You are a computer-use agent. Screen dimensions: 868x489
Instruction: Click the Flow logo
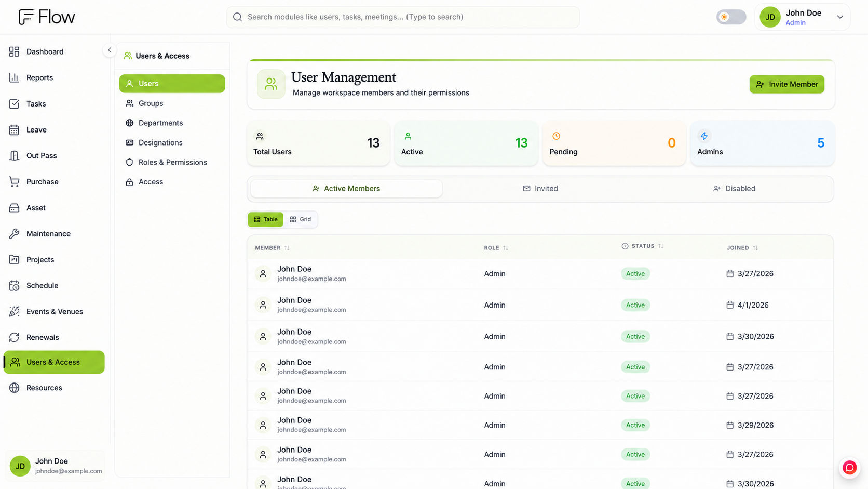pos(47,17)
